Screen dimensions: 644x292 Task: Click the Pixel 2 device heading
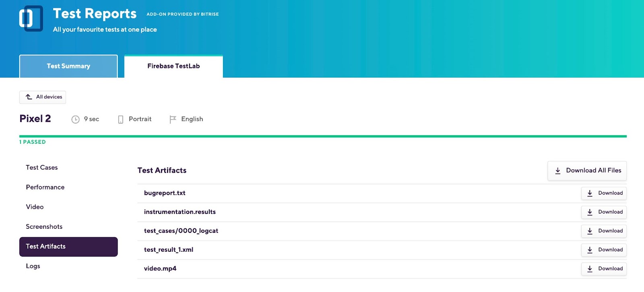tap(35, 118)
